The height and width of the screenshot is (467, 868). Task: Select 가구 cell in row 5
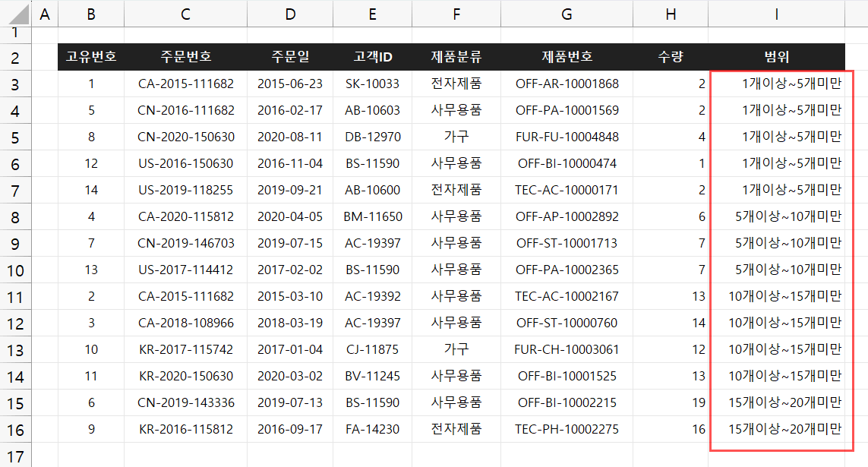tap(456, 137)
